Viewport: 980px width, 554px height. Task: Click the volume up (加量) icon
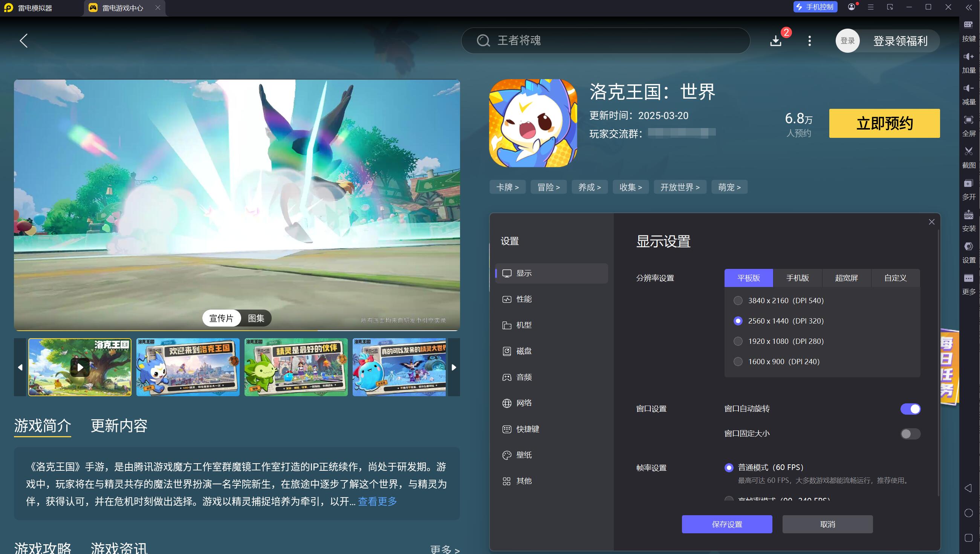968,57
